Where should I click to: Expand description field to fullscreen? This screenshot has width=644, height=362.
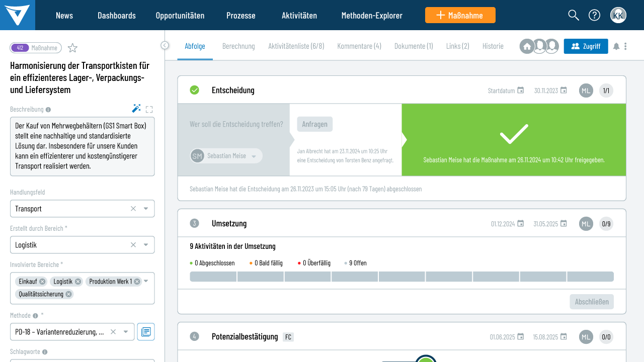tap(149, 109)
